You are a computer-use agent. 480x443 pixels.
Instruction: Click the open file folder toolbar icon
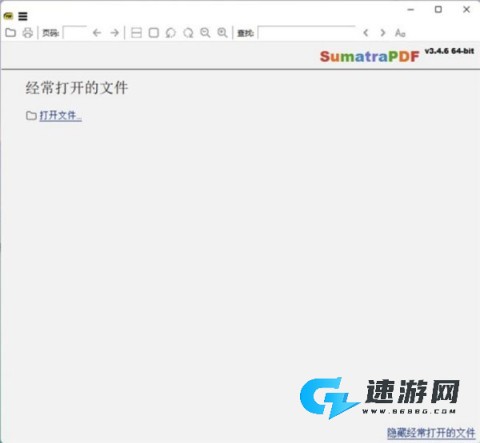click(11, 33)
